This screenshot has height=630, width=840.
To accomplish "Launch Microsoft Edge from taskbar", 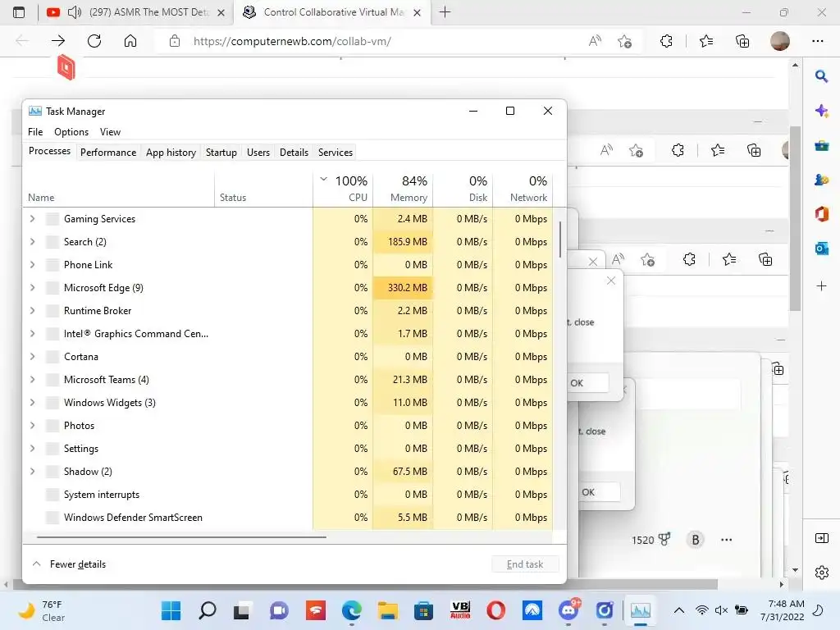I will [x=351, y=610].
